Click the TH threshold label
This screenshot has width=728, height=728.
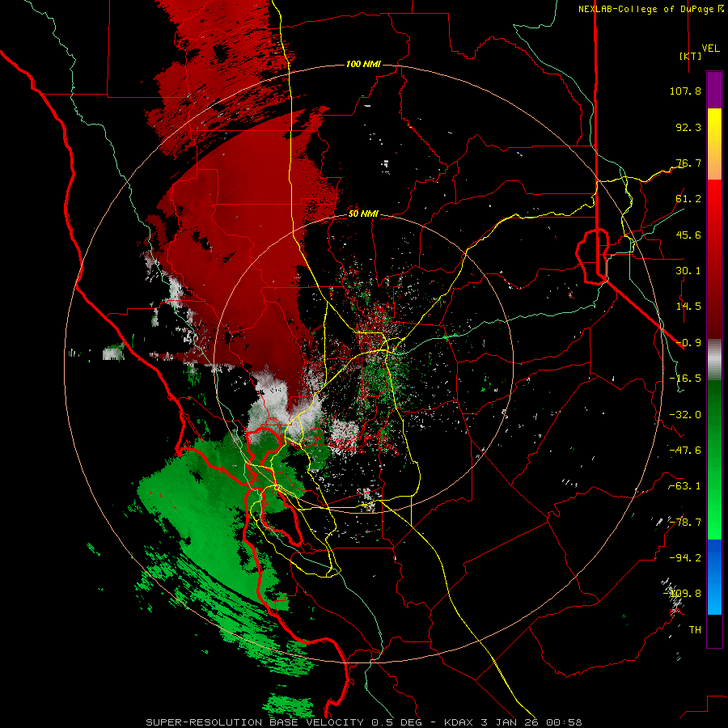point(695,630)
